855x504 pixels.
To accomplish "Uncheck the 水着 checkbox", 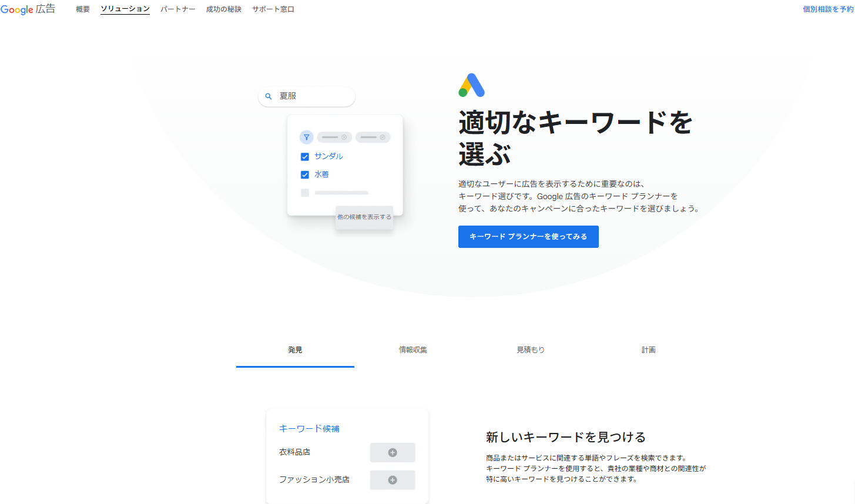I will [305, 174].
